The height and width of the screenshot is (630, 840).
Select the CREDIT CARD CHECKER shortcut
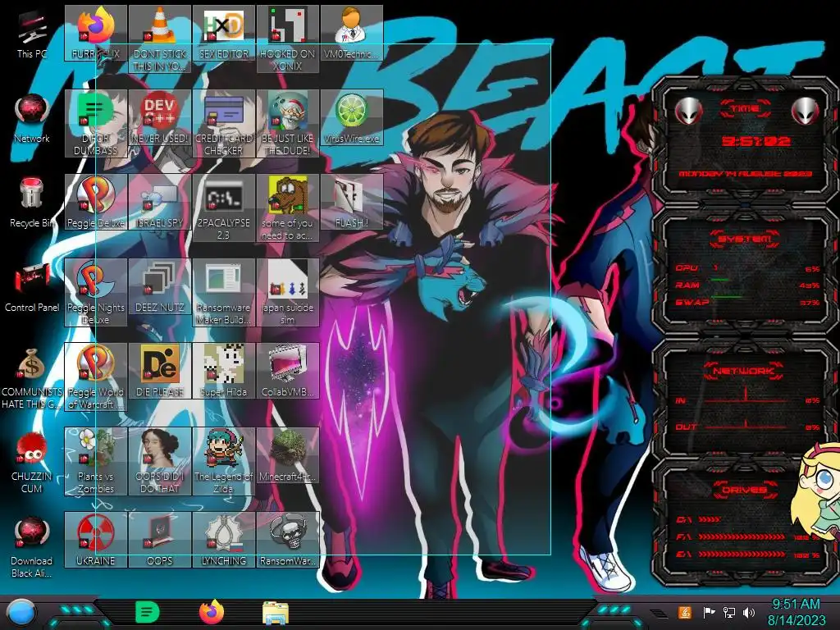(x=224, y=123)
